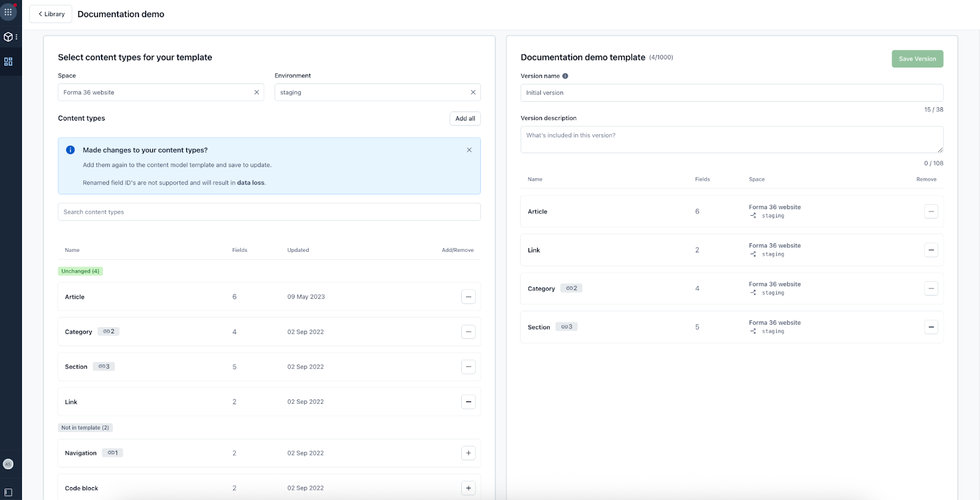980x500 pixels.
Task: Remove Link from the template panel
Action: point(931,250)
